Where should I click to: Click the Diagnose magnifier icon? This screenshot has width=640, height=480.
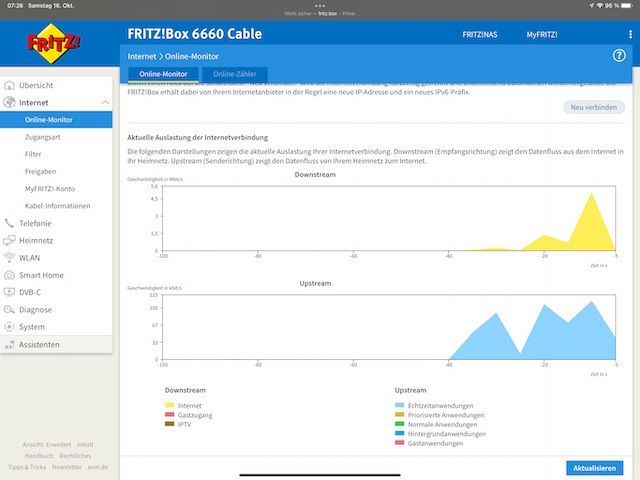(9, 309)
